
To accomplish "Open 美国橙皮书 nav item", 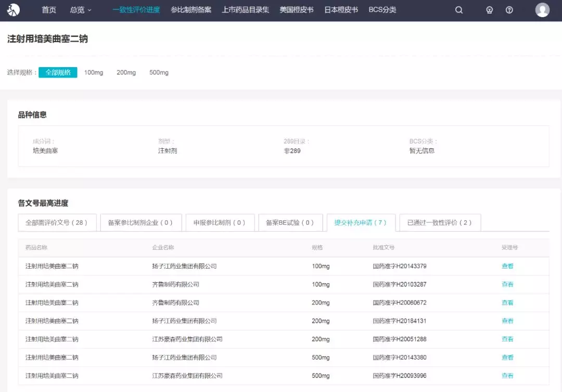I will tap(297, 10).
